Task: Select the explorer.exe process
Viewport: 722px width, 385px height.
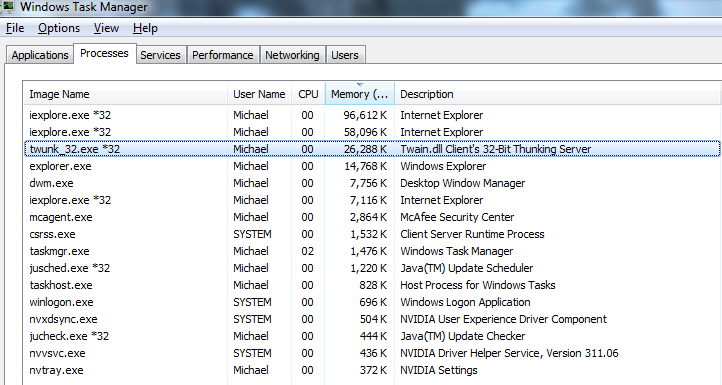Action: (x=372, y=166)
